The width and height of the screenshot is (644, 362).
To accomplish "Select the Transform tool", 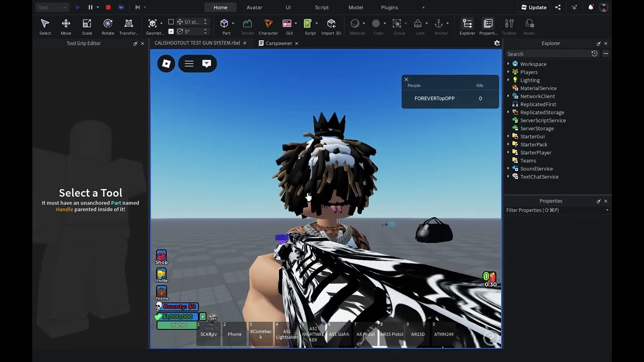I will 129,27.
